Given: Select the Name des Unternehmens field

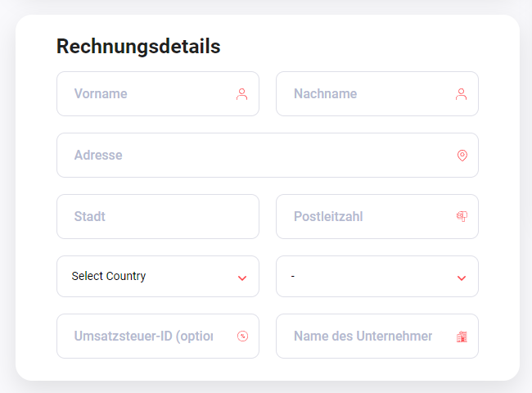Looking at the screenshot, I should 377,336.
